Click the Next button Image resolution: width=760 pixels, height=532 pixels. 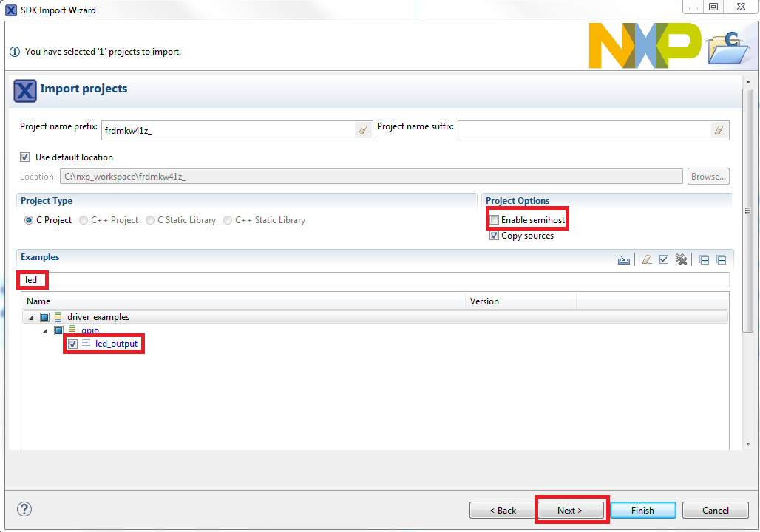point(570,511)
